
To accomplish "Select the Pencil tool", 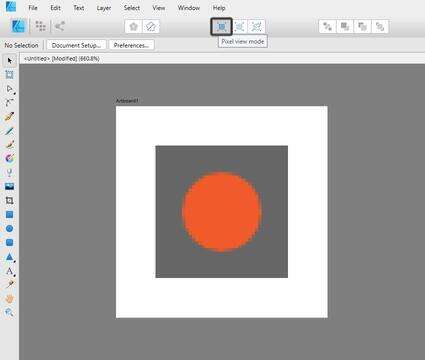I will [x=9, y=130].
